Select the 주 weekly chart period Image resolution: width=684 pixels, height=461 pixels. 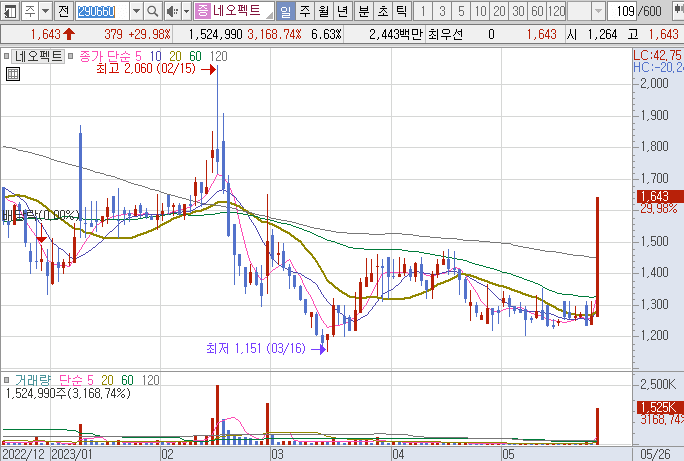click(305, 11)
